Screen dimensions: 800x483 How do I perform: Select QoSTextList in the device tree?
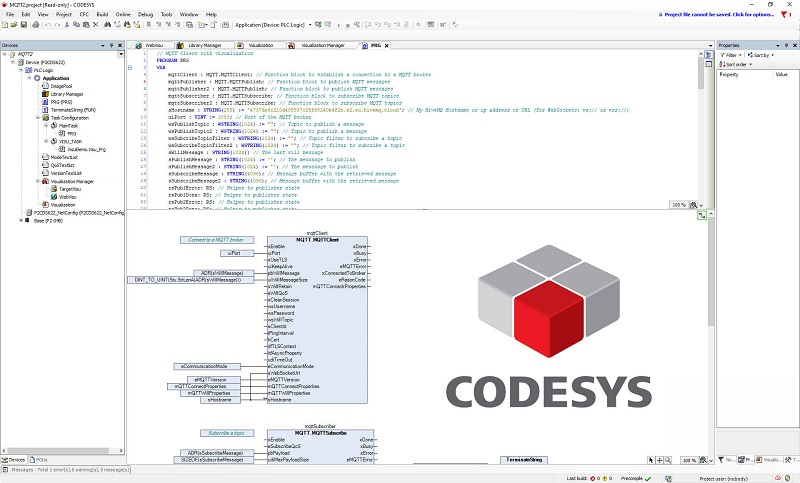[62, 165]
